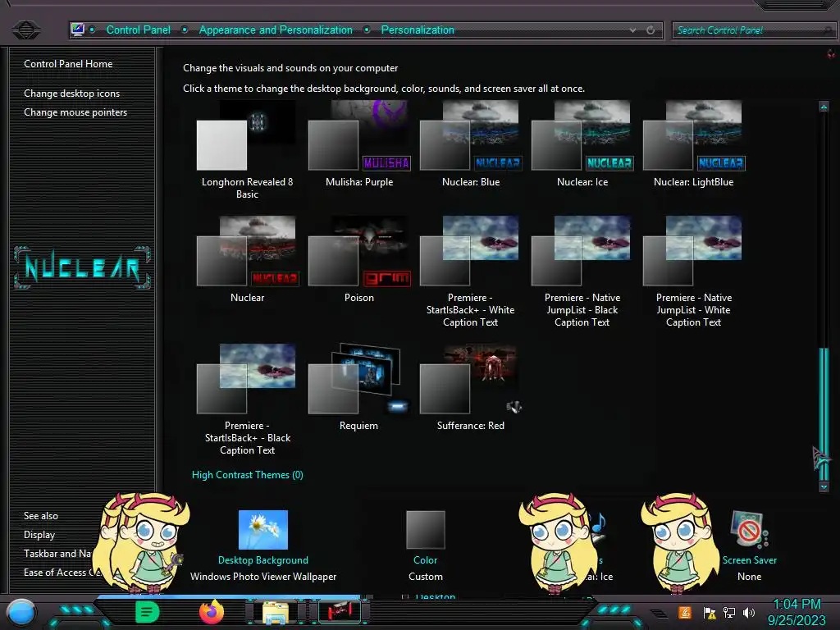Choose the Nuclear: Blue theme
840x630 pixels.
(470, 144)
